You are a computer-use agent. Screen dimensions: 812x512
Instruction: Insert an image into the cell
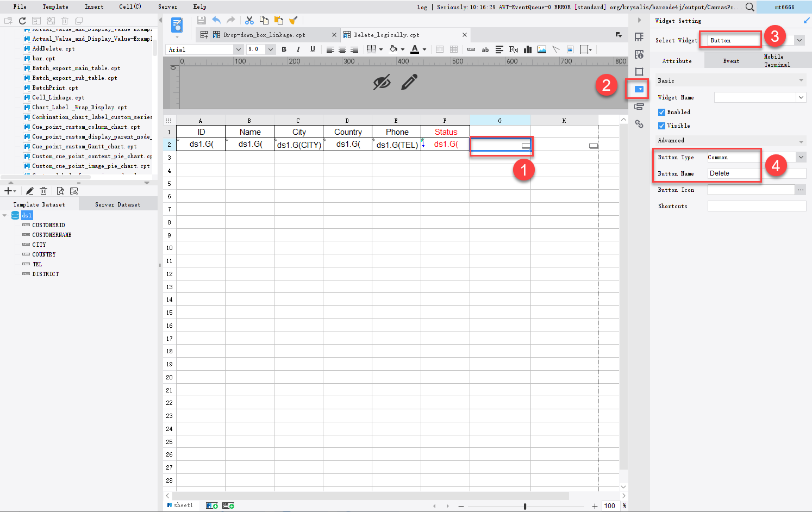click(x=541, y=49)
